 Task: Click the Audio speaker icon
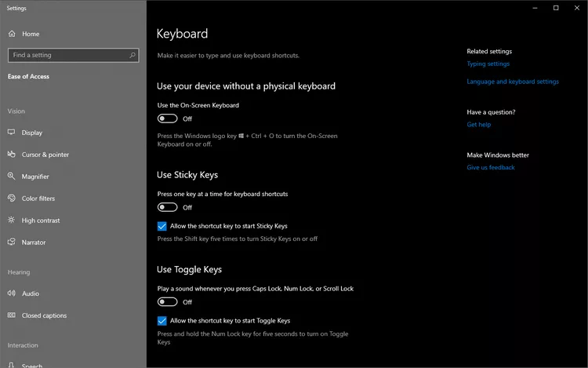[12, 293]
